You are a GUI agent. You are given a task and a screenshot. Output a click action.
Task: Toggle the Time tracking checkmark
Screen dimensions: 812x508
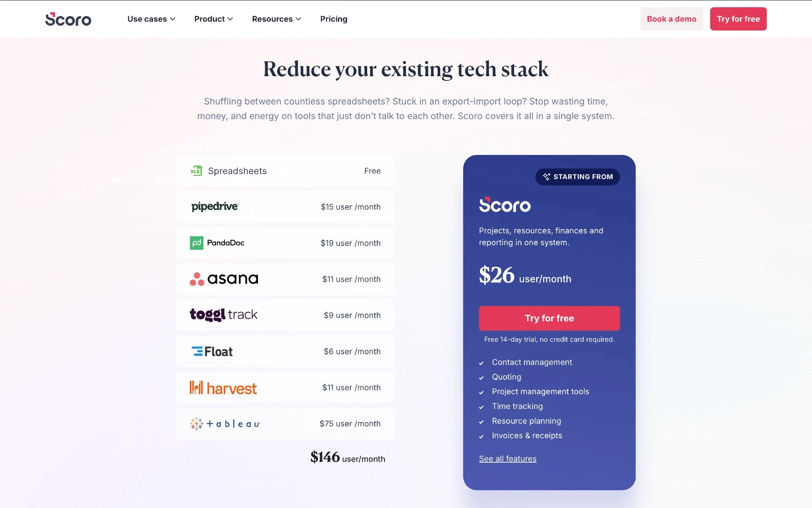(482, 406)
